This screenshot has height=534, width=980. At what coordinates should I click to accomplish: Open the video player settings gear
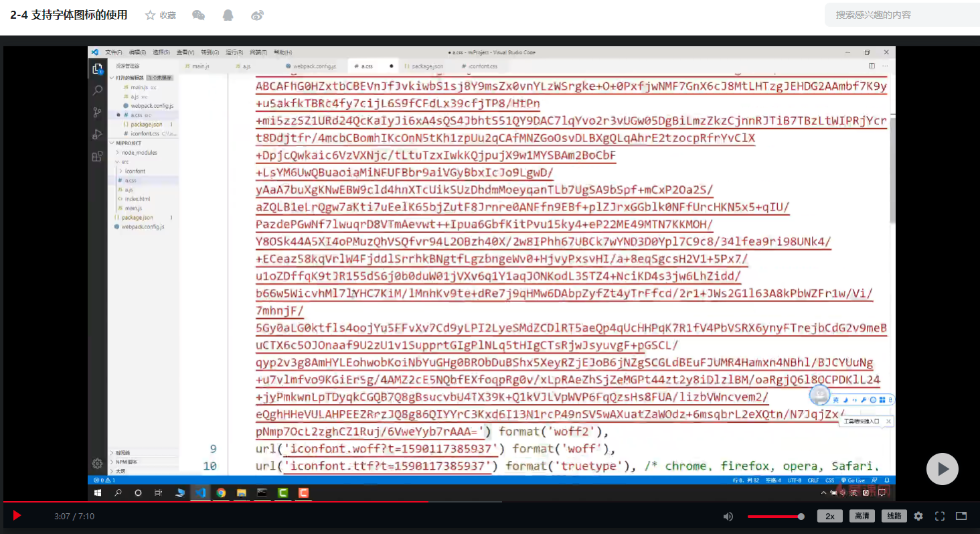[x=918, y=516]
